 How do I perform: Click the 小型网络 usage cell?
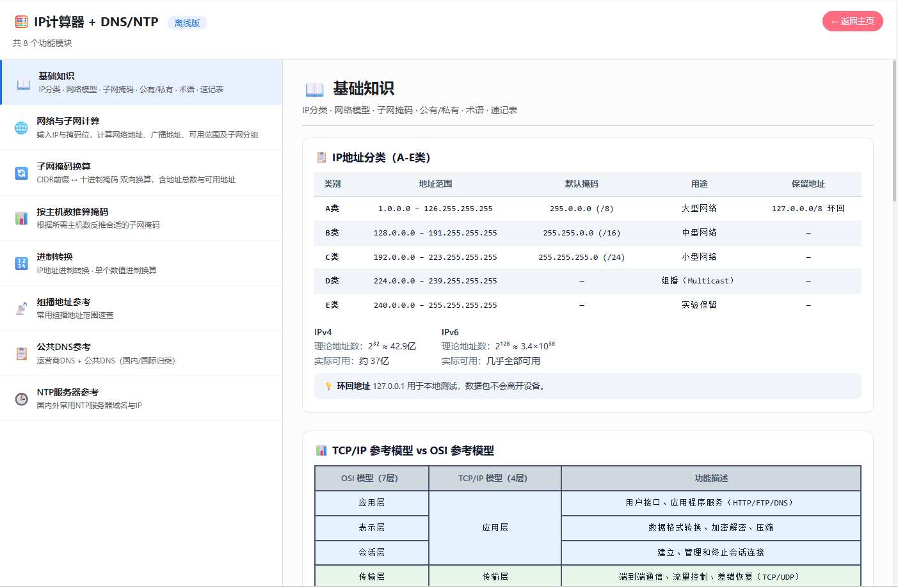click(699, 257)
